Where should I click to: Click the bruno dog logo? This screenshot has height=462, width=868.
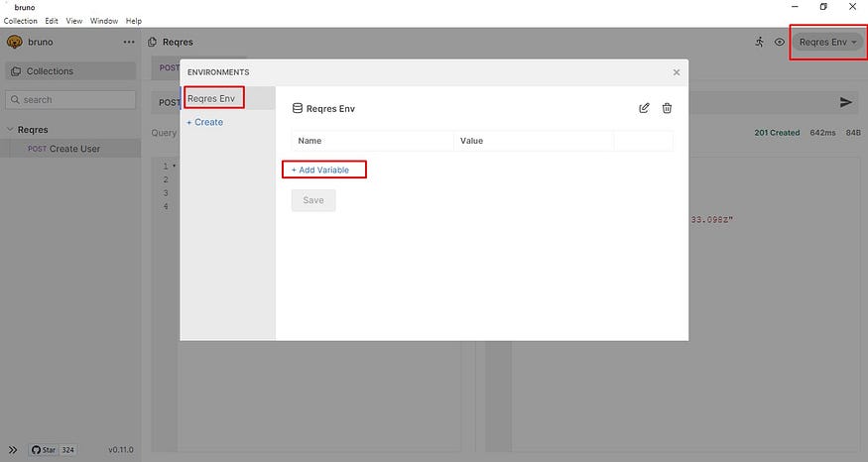tap(15, 42)
